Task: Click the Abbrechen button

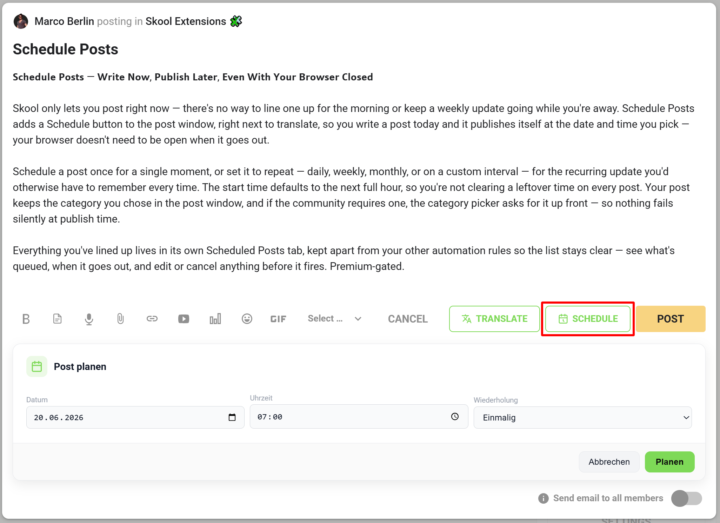Action: pyautogui.click(x=609, y=462)
